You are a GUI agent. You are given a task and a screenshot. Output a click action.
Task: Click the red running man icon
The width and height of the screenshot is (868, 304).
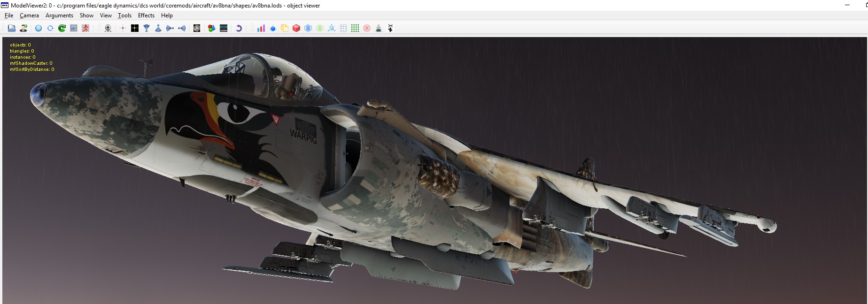coord(85,28)
